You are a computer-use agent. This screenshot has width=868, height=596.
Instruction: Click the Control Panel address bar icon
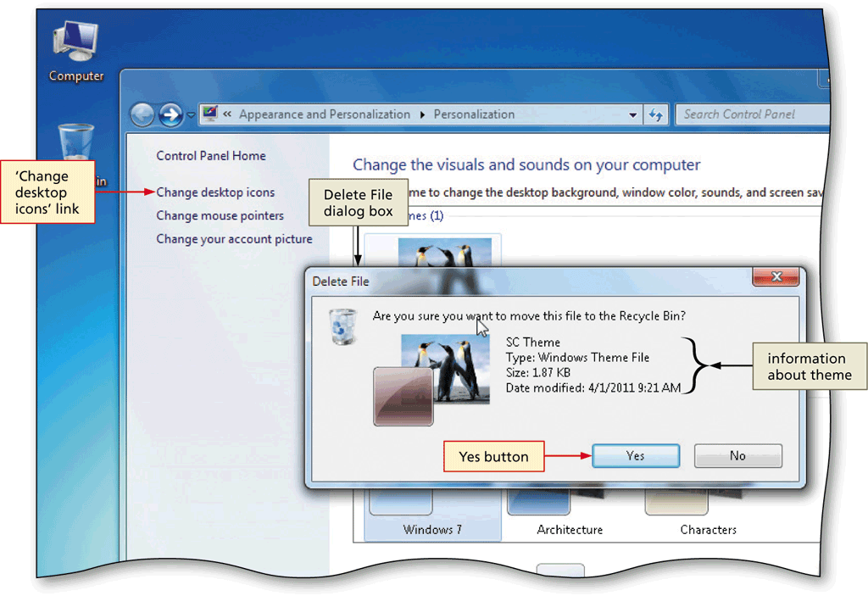tap(210, 114)
